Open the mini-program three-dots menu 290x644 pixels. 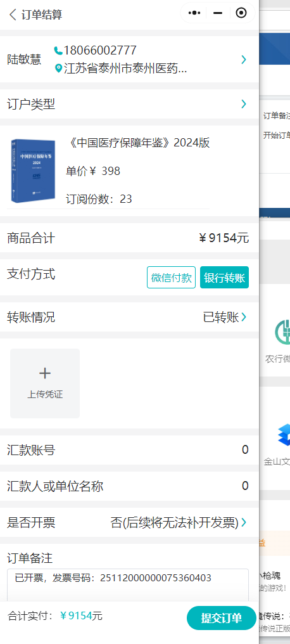[194, 13]
